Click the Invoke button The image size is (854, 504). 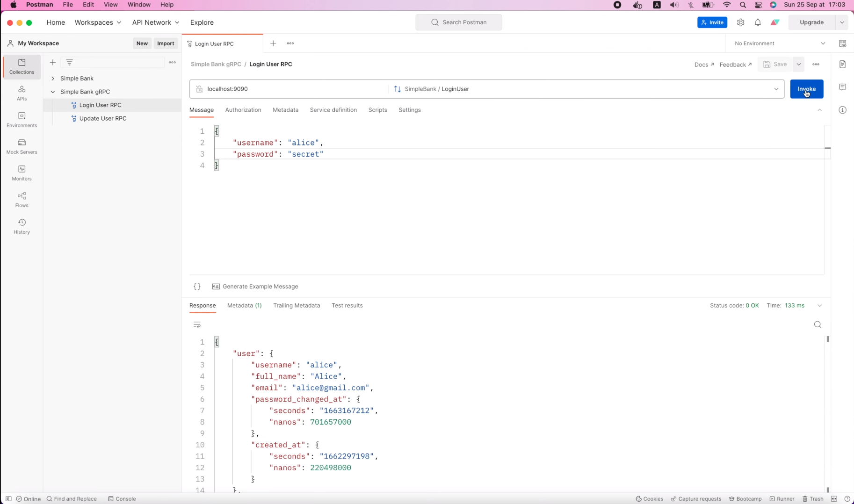pyautogui.click(x=807, y=89)
